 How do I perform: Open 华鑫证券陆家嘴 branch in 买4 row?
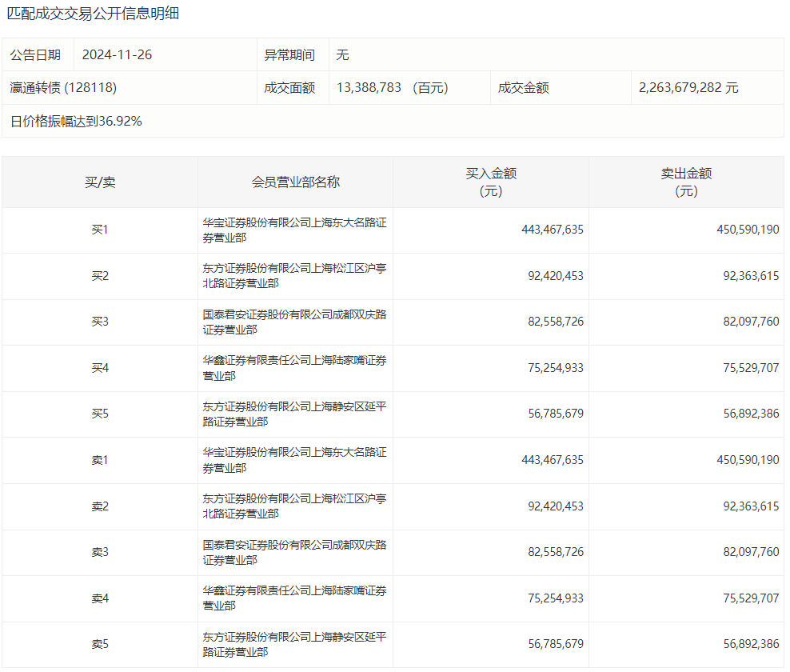[294, 368]
